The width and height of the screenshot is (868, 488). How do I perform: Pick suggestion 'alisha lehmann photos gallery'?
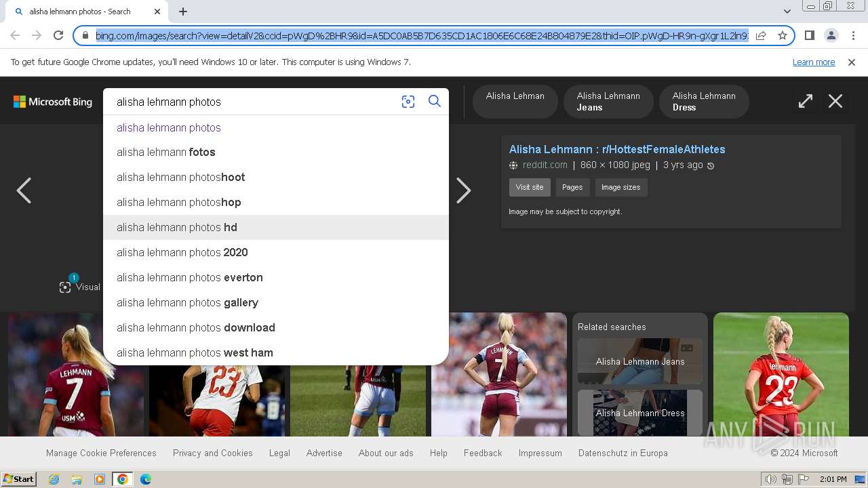276,303
